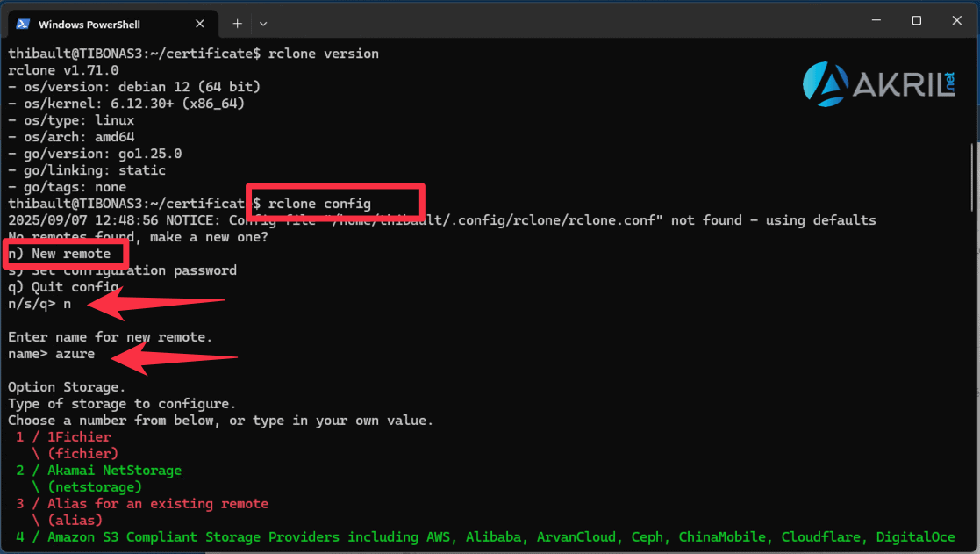This screenshot has width=980, height=554.
Task: Click the 'q) Quit config' option line
Action: 63,287
